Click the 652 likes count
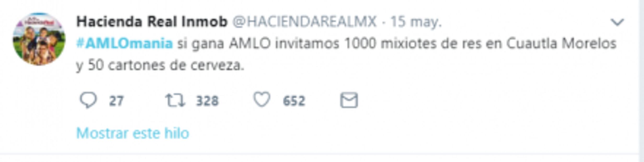 click(294, 101)
